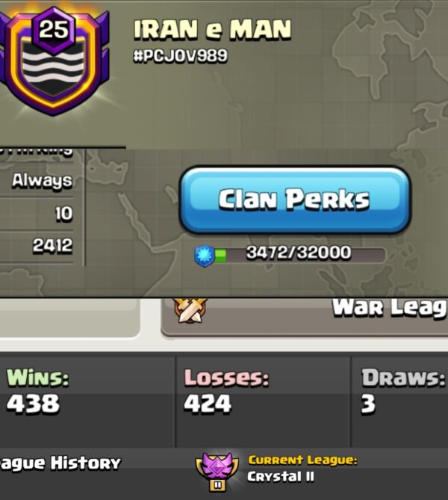Click the Draws count 3

(x=368, y=404)
